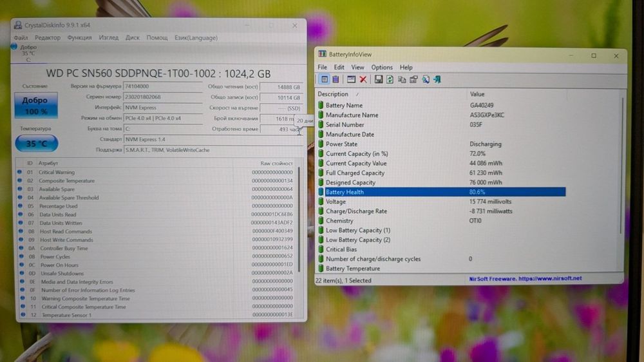Open Функция menu in CrystalDiskInfo
Viewport: 644px width, 362px height.
(x=80, y=38)
